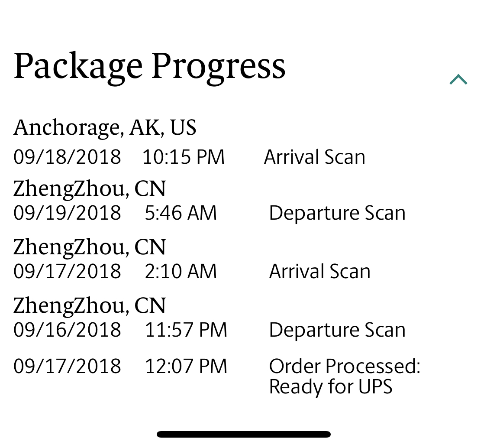Click the Package Progress heading
Viewport: 487px width, 448px height.
[149, 67]
